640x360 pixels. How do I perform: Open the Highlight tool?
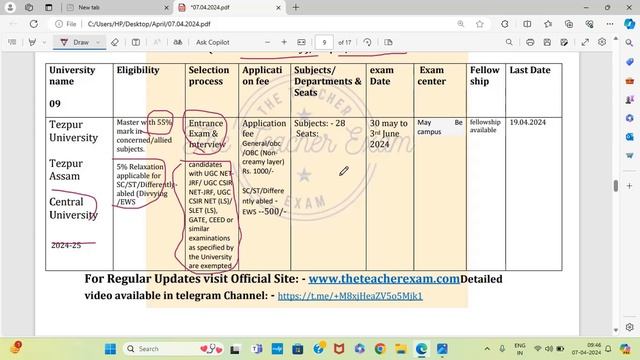32,42
